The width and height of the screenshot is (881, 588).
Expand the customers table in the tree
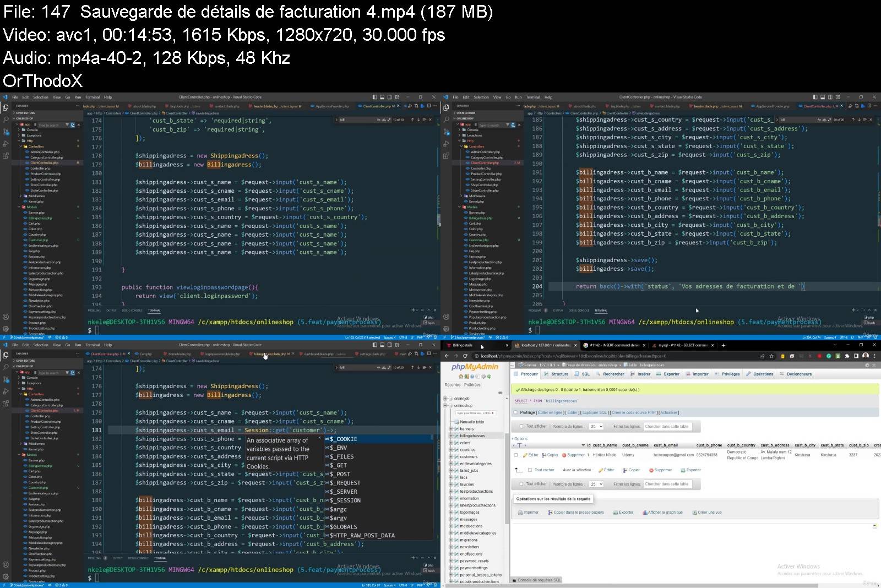[450, 457]
